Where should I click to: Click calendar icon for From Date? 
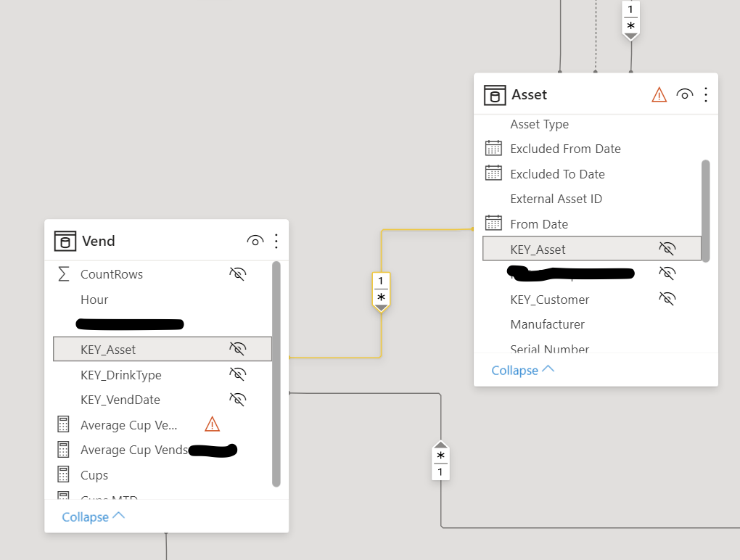(493, 223)
